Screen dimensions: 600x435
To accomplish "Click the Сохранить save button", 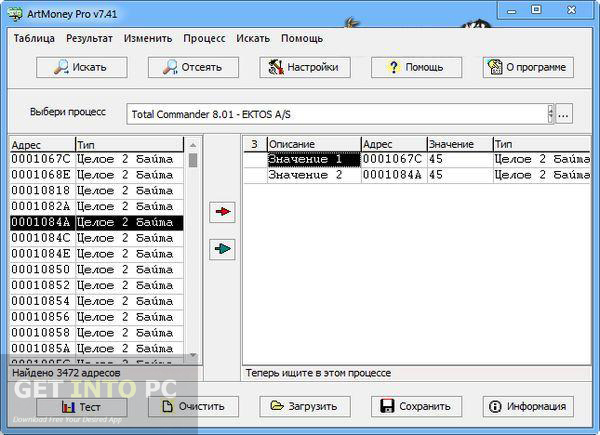I will tap(416, 407).
